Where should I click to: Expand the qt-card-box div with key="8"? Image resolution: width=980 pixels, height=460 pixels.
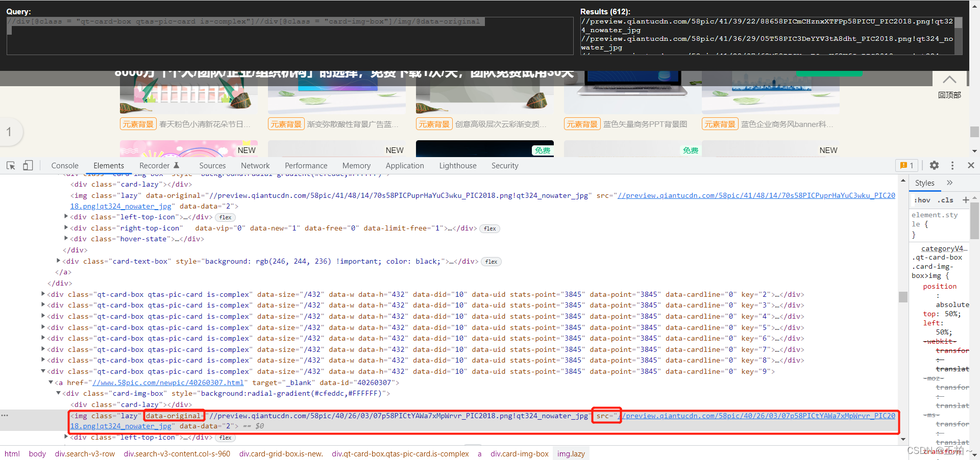click(43, 360)
